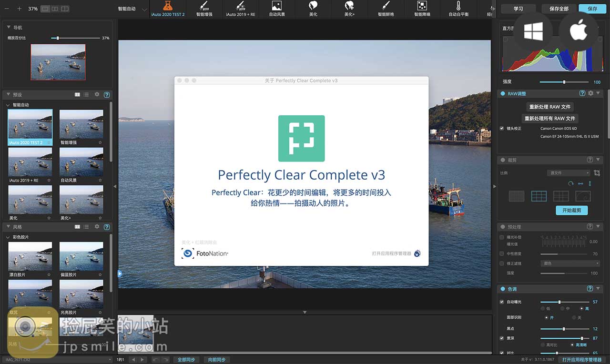Toggle the 景深 checkbox

click(501, 338)
